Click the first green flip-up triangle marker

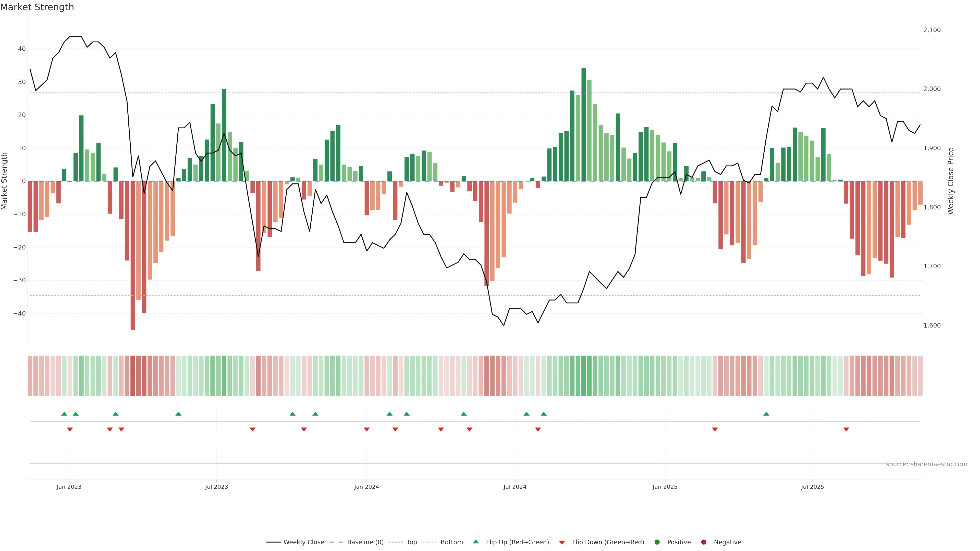(64, 414)
